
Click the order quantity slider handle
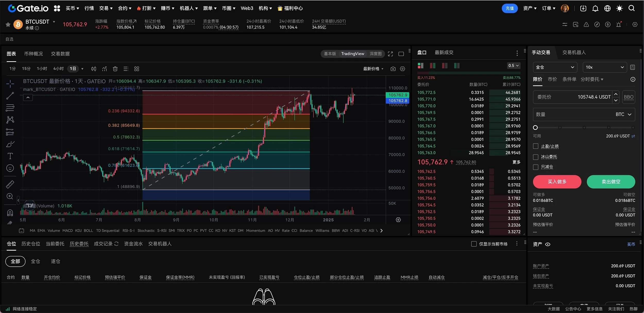535,128
